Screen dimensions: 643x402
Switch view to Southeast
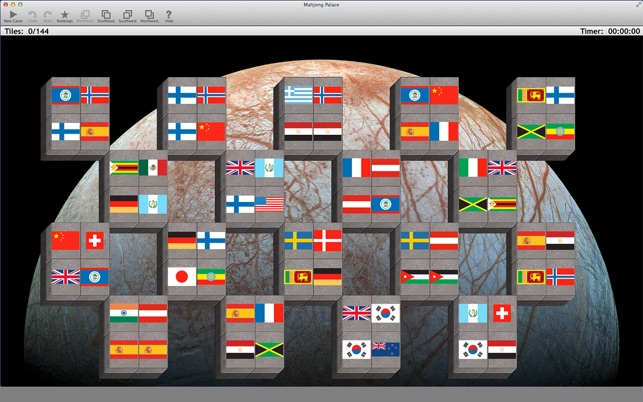click(x=106, y=16)
